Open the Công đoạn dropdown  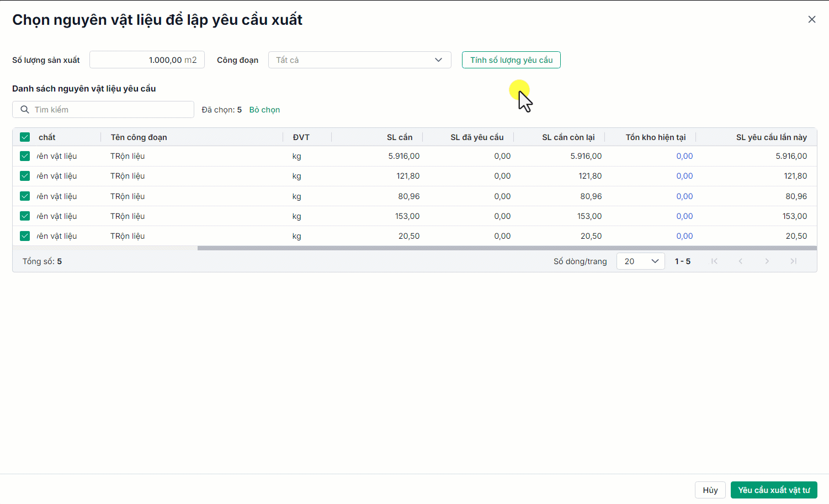pyautogui.click(x=360, y=60)
